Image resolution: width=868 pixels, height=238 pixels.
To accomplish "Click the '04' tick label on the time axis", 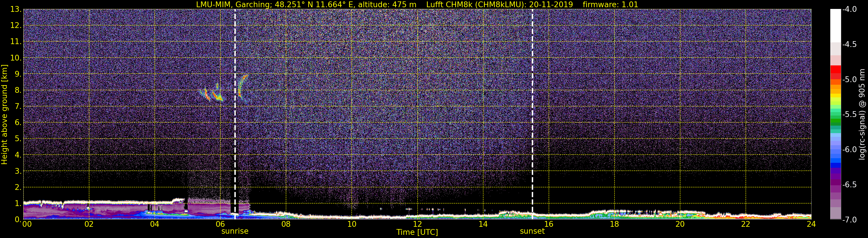I will tap(154, 224).
